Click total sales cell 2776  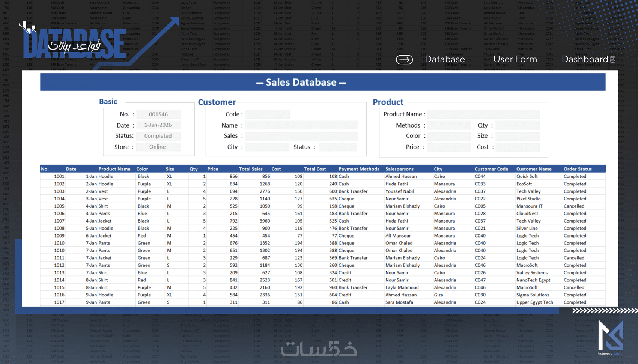265,191
